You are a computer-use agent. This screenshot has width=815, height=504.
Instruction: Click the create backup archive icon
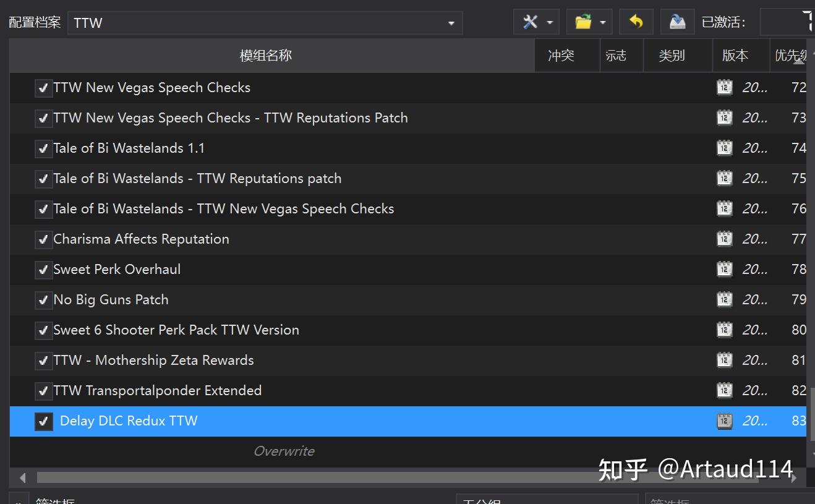676,22
